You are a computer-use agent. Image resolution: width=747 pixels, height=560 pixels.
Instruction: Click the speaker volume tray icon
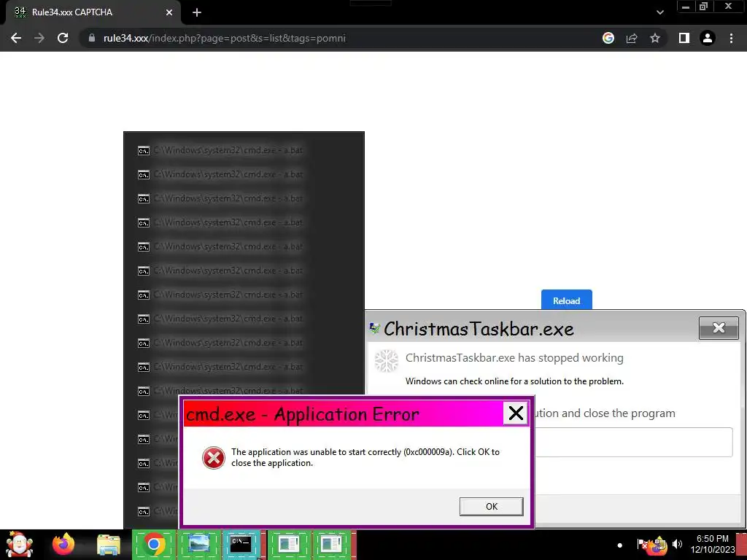pos(677,543)
